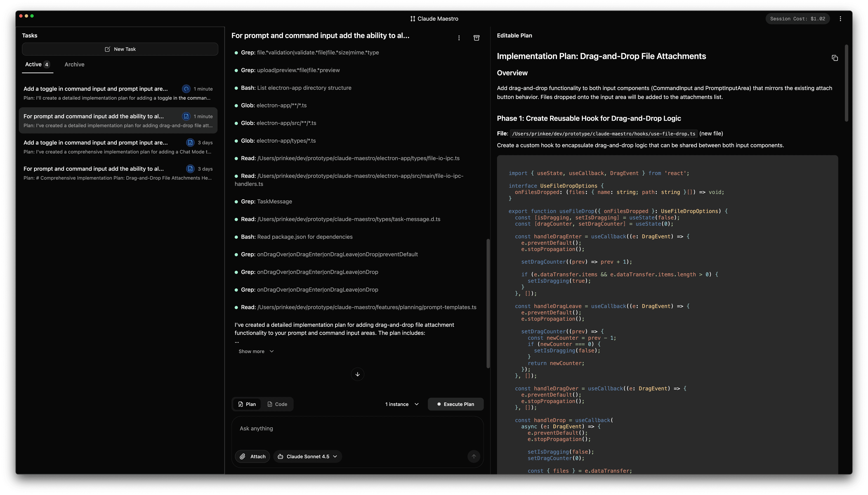Expand the Show more chevron
The image size is (868, 495).
pyautogui.click(x=271, y=351)
